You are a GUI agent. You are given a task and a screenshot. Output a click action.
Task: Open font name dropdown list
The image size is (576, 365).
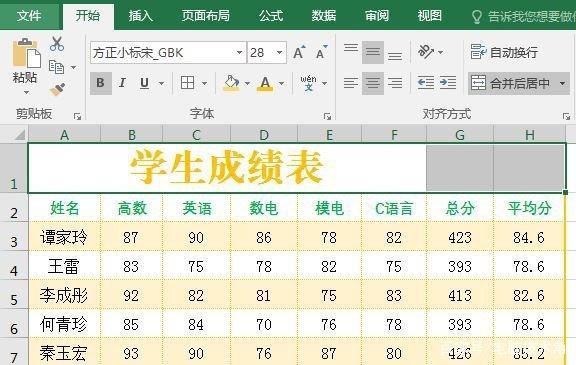pyautogui.click(x=239, y=53)
